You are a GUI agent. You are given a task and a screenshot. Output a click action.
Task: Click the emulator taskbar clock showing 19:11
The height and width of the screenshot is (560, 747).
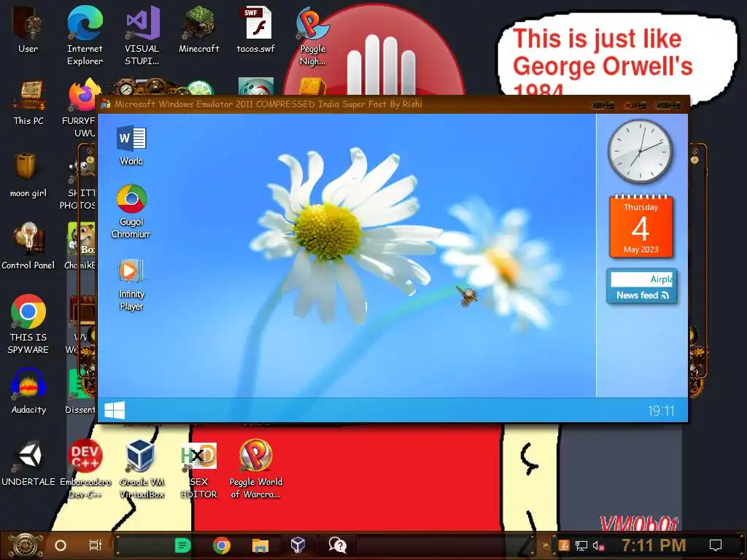(661, 411)
